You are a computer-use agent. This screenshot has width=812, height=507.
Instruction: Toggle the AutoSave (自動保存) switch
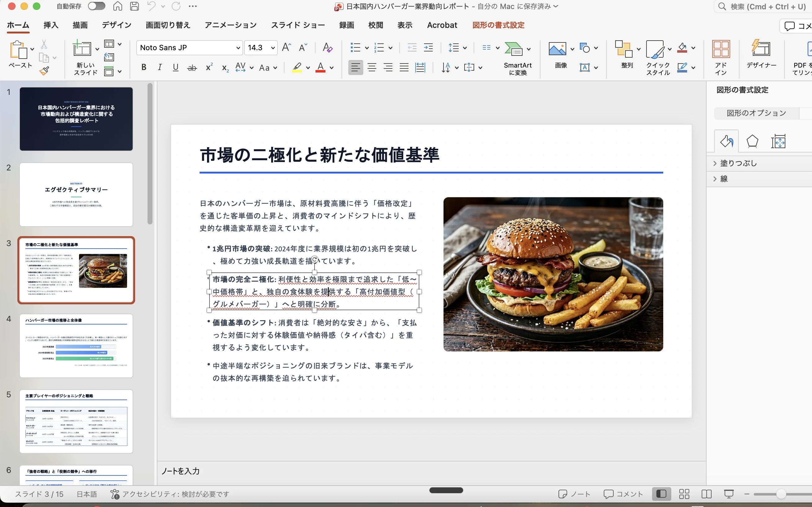(x=96, y=6)
